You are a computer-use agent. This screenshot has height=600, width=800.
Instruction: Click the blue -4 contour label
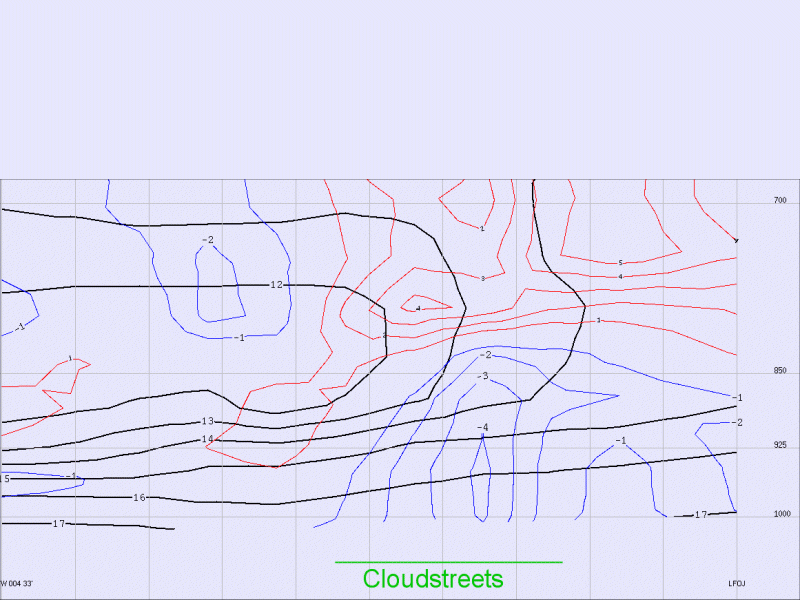tap(483, 427)
